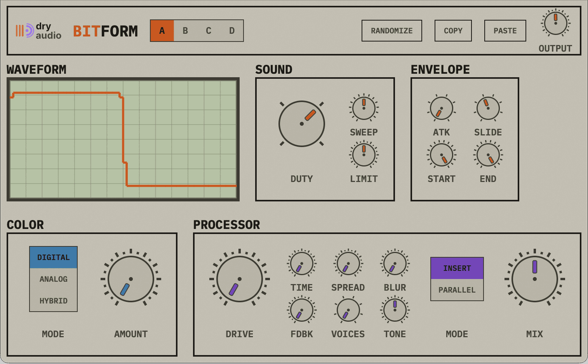Switch processor routing to PARALLEL
This screenshot has height=364, width=588.
[x=457, y=290]
